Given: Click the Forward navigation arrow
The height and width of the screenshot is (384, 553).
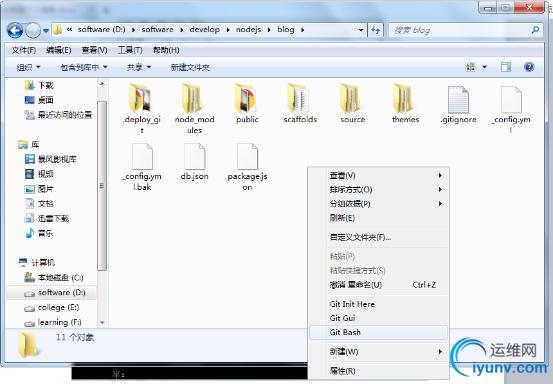Looking at the screenshot, I should pyautogui.click(x=34, y=30).
